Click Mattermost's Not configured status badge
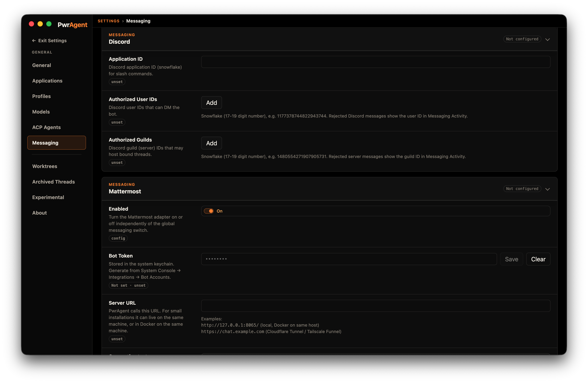Screen dimensions: 588x383 [x=522, y=189]
